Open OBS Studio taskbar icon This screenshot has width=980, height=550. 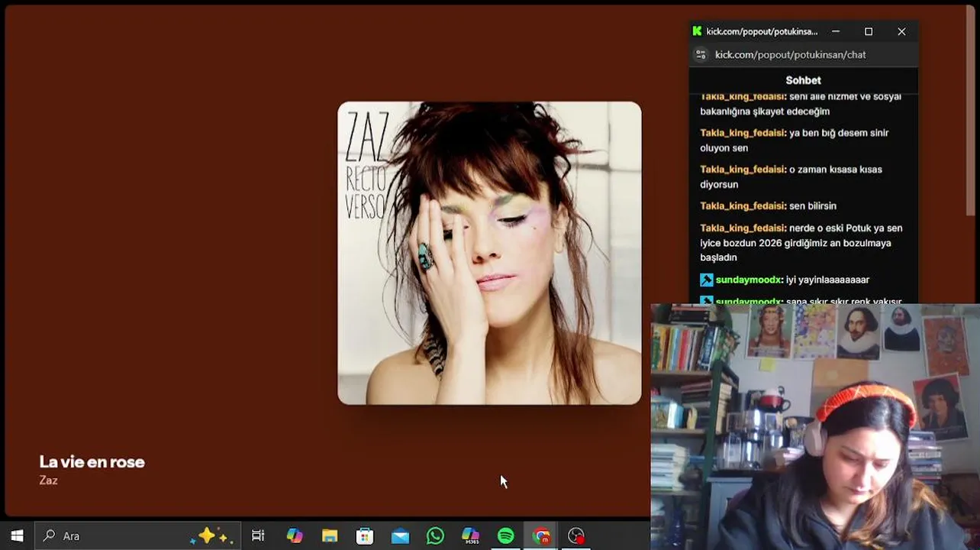coord(576,535)
